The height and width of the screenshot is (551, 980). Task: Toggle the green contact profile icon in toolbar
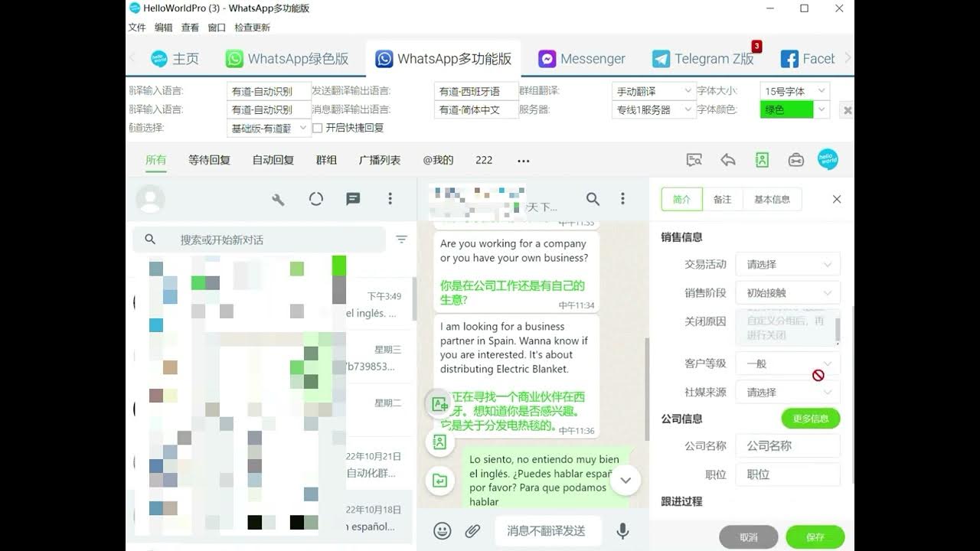[762, 160]
